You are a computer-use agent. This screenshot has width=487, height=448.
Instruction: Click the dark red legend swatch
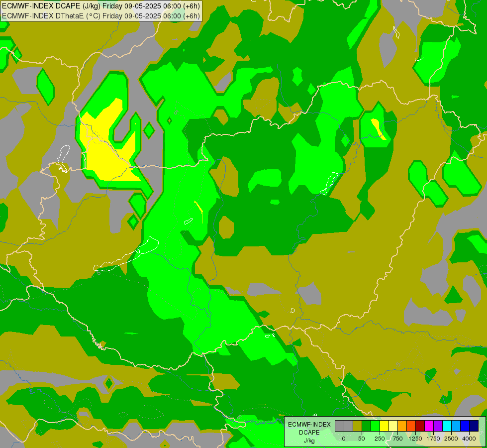click(420, 426)
